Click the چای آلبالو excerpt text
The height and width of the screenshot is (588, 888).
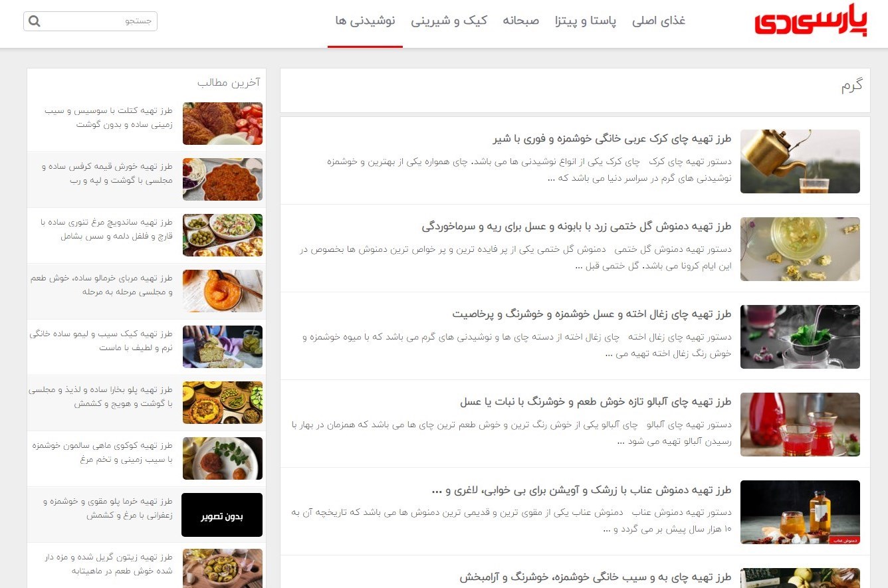[511, 433]
